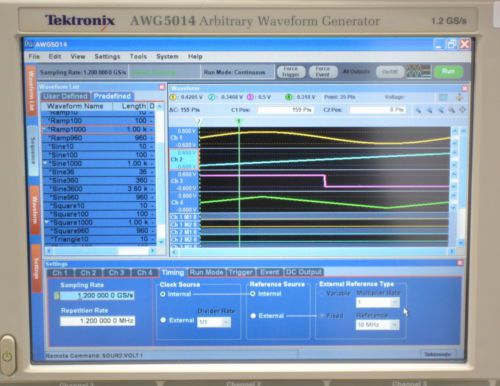Switch to the Run Mode settings tab
The width and height of the screenshot is (500, 386).
[206, 272]
